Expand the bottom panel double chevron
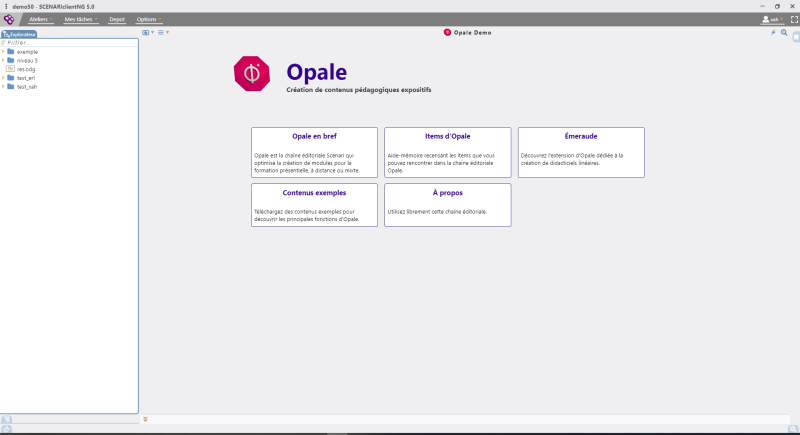Image resolution: width=800 pixels, height=435 pixels. click(x=145, y=419)
